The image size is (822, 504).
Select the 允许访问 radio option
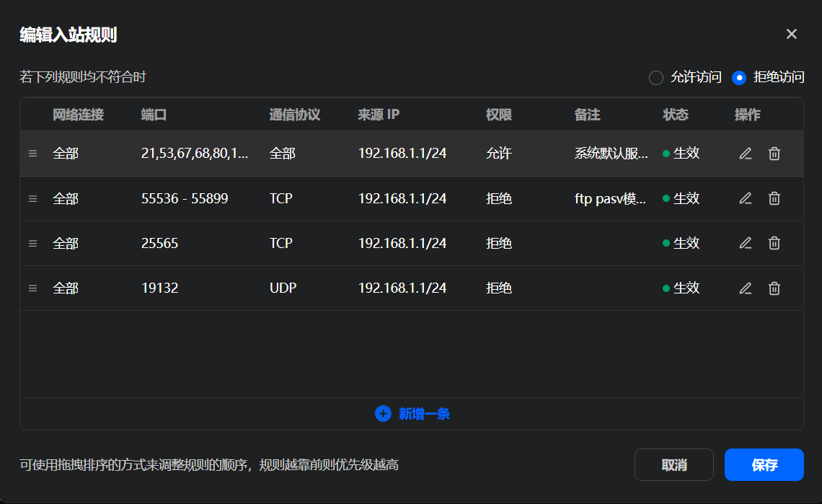(x=656, y=78)
